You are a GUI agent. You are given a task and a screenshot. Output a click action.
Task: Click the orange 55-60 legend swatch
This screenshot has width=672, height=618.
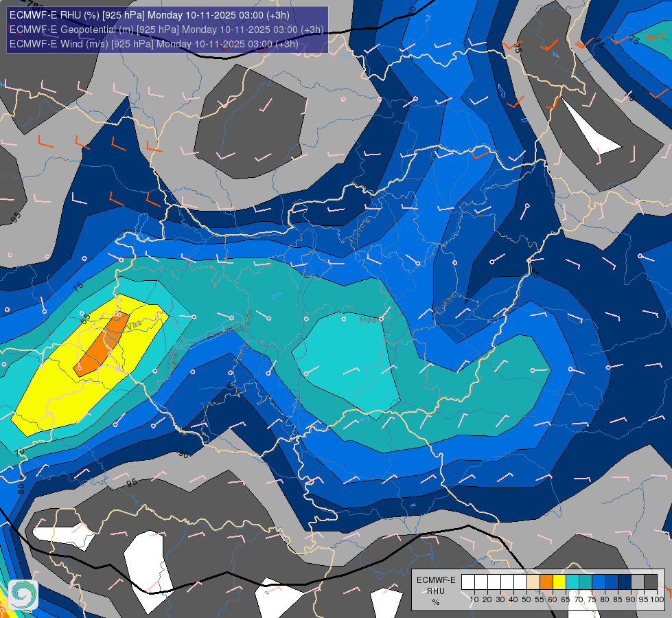546,582
